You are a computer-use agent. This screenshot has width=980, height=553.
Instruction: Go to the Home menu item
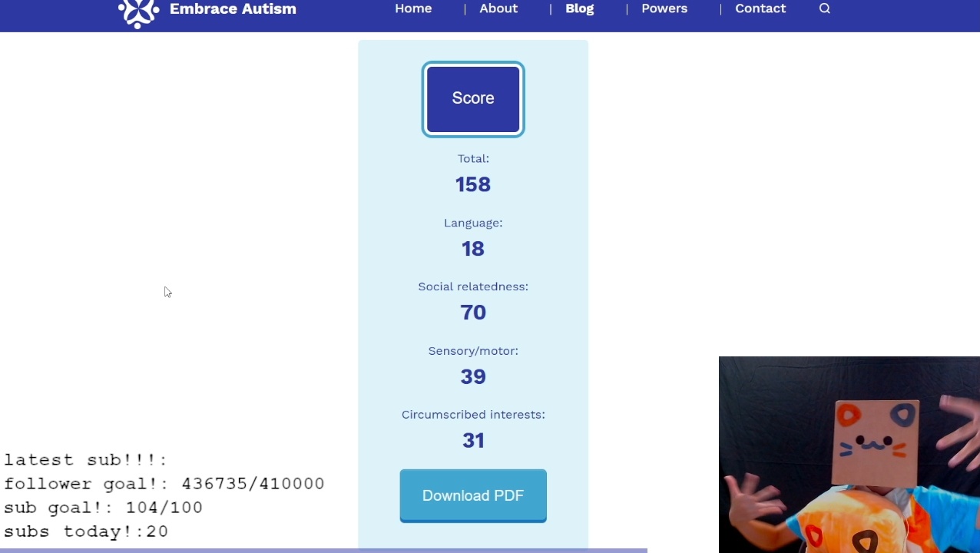pos(413,8)
